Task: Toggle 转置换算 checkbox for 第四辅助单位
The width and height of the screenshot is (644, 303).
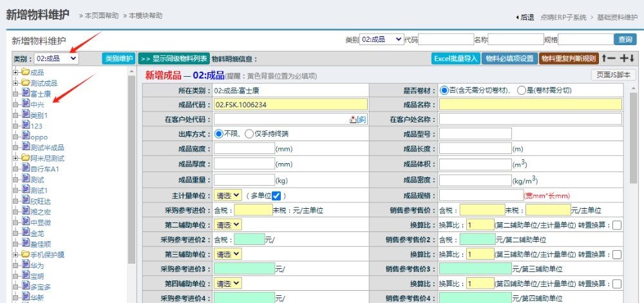Action: tap(616, 284)
